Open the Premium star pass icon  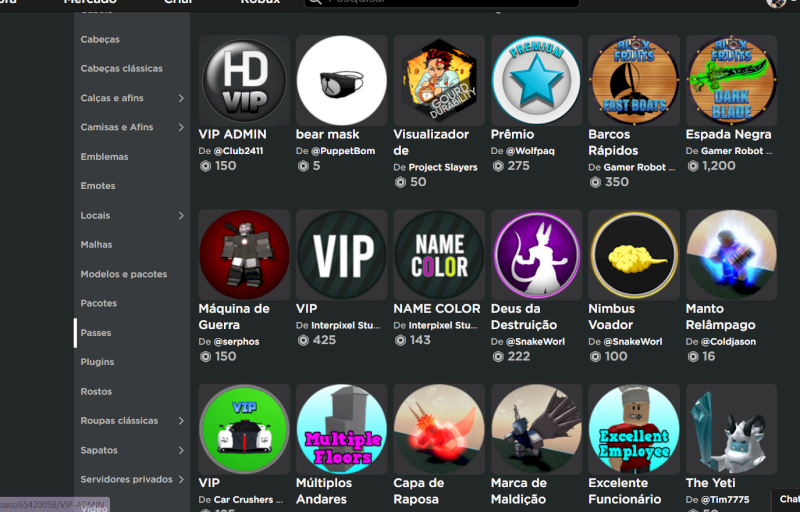[x=537, y=81]
